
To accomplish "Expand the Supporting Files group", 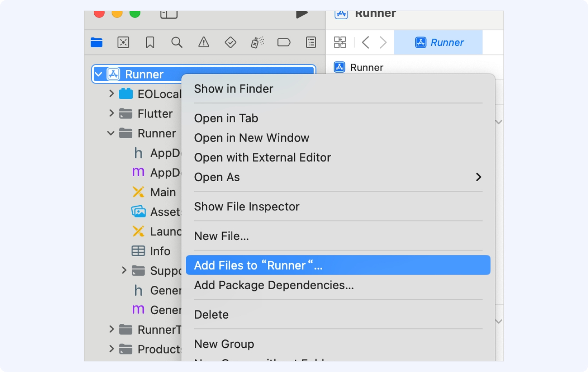I will tap(124, 270).
